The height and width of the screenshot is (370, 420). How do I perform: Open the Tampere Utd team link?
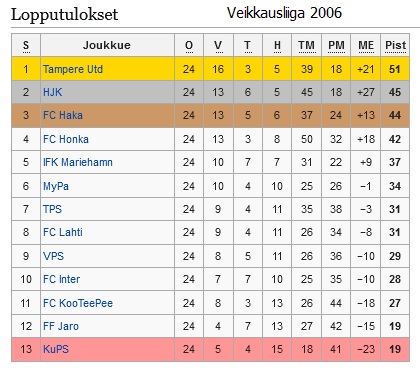[x=73, y=69]
